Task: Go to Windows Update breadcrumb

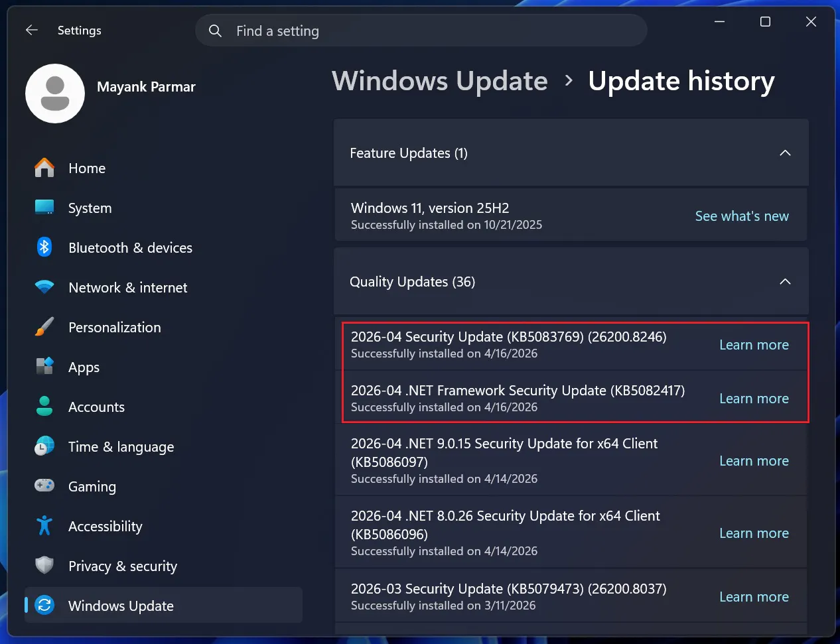Action: click(439, 81)
